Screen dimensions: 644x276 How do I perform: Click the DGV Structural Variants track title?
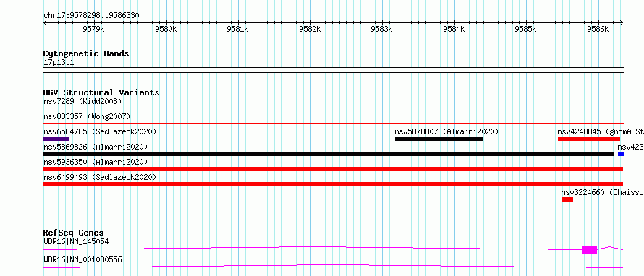(x=101, y=92)
